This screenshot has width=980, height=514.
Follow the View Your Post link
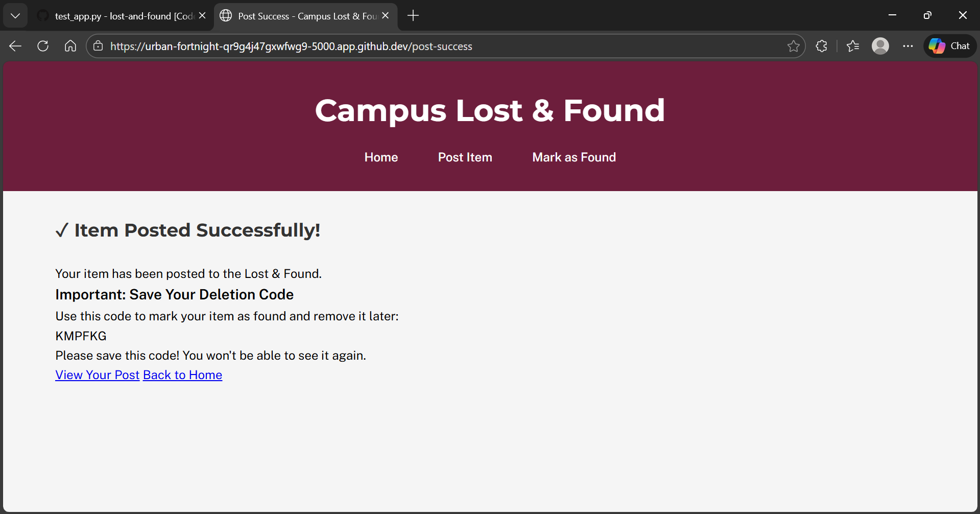point(97,375)
